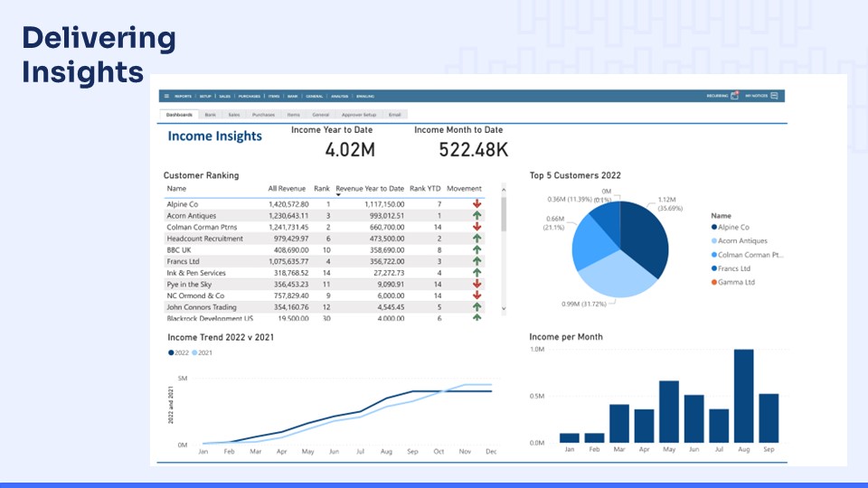The image size is (868, 488).
Task: Open the Purchases menu in top bar
Action: pos(250,97)
